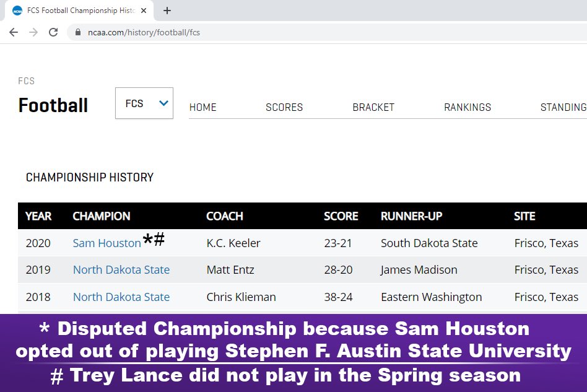The width and height of the screenshot is (587, 392).
Task: Click the COACH column header
Action: [x=225, y=216]
